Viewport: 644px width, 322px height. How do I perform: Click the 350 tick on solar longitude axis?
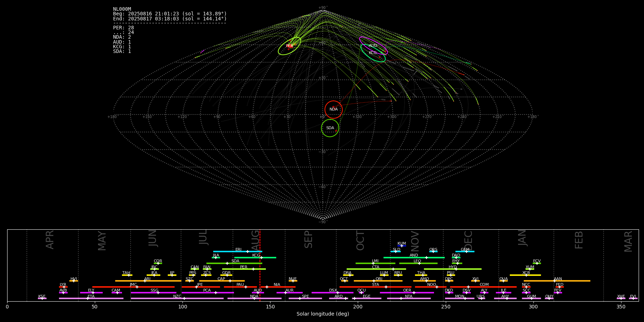621,307
